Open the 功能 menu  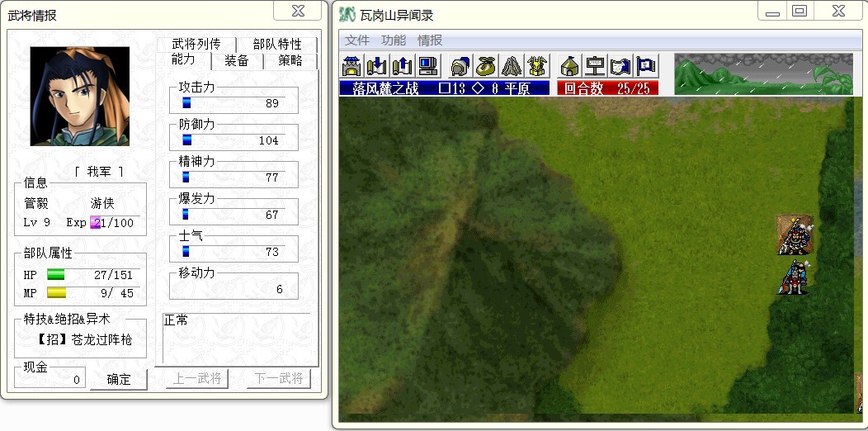point(394,40)
